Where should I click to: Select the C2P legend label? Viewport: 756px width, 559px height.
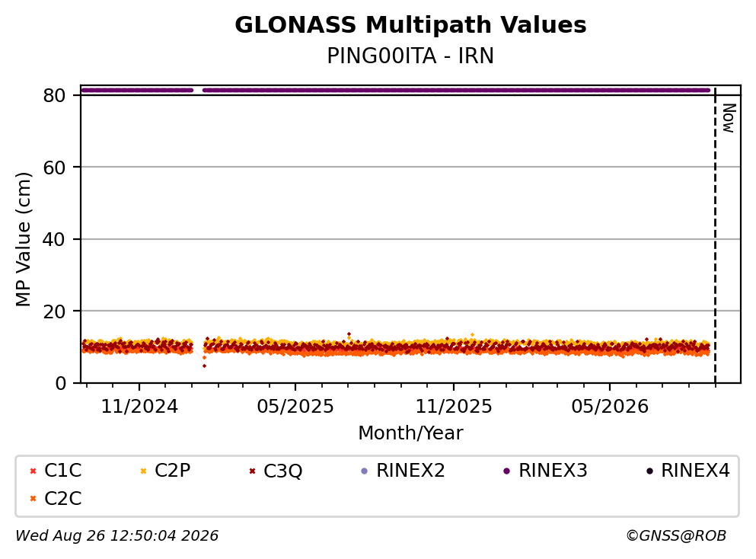click(x=173, y=470)
